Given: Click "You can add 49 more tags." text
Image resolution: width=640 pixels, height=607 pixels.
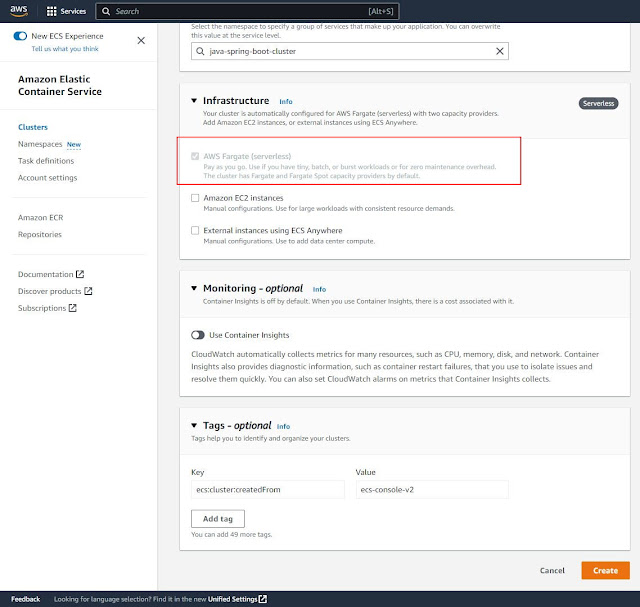Looking at the screenshot, I should [x=231, y=534].
